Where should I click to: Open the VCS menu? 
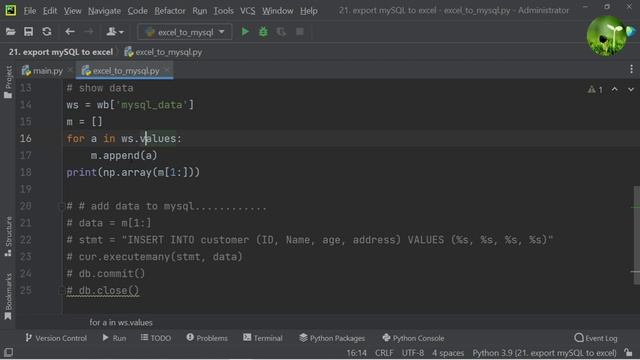pyautogui.click(x=248, y=11)
